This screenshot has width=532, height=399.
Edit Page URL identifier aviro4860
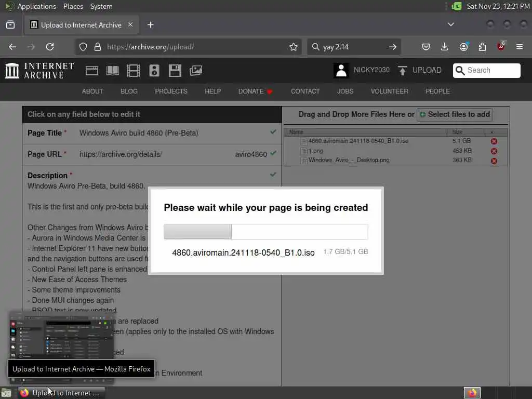251,154
